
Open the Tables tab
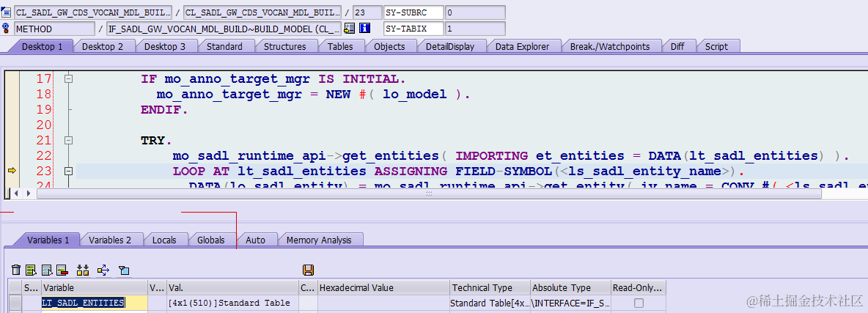340,46
